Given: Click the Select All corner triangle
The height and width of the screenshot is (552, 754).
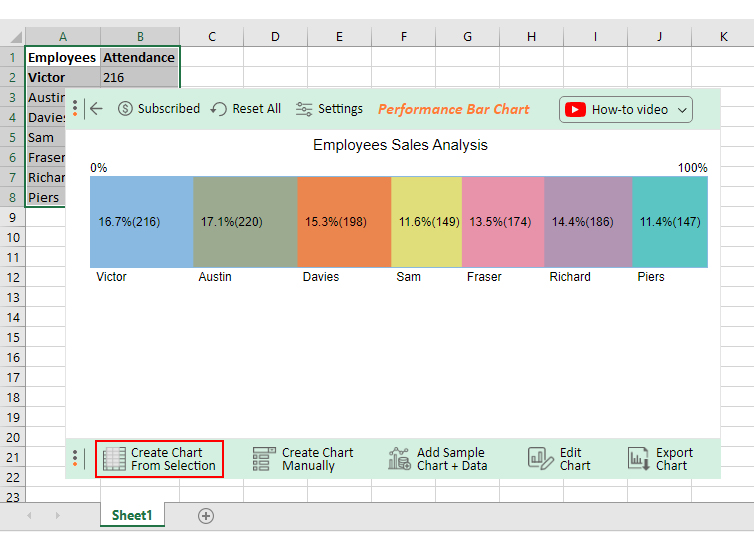Looking at the screenshot, I should (x=16, y=37).
